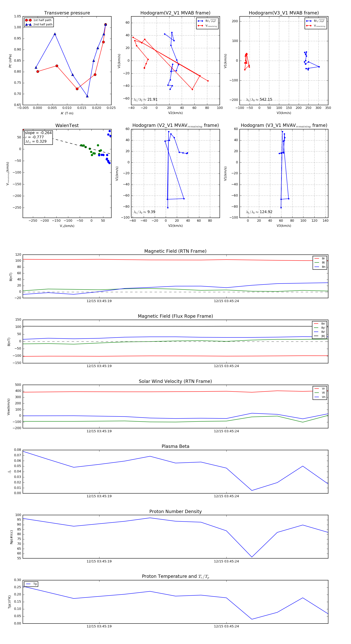
Task: Select the 'Magnetic Field (Flux Rope Frame)' title
Action: click(175, 316)
